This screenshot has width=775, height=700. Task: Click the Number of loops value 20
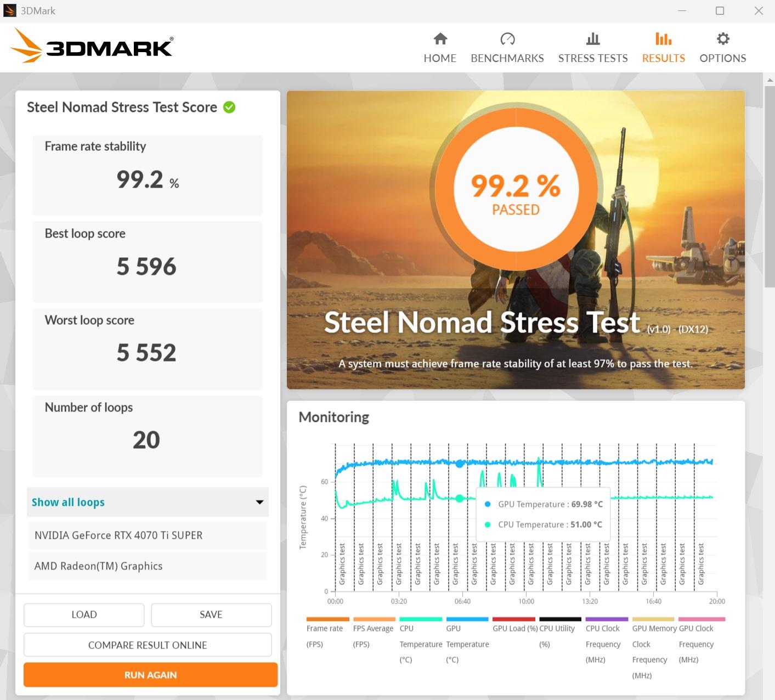tap(146, 440)
